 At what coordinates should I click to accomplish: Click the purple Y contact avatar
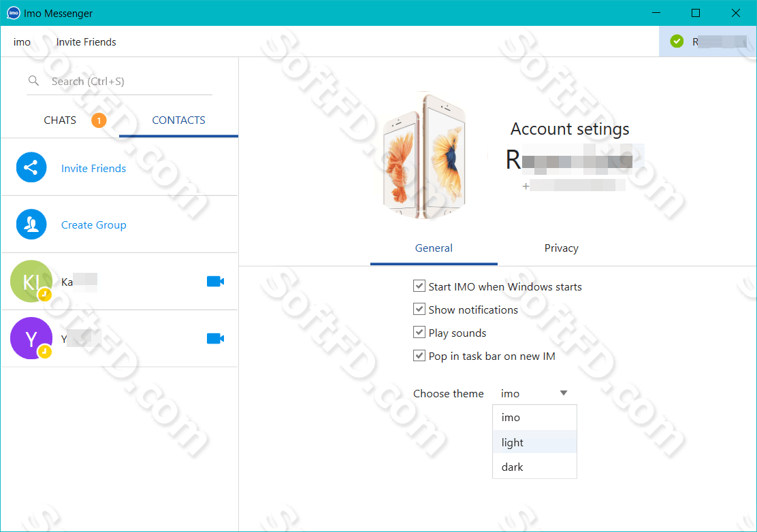pos(31,338)
